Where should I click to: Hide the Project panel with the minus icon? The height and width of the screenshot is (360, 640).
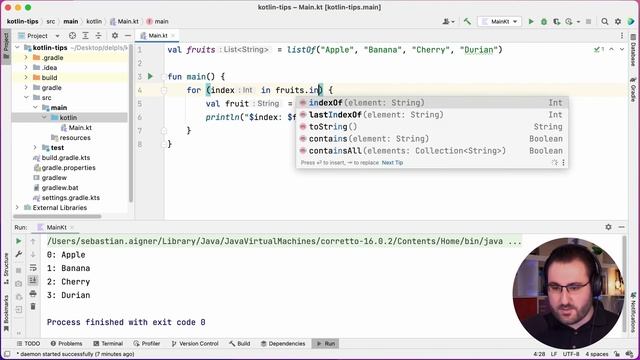128,36
